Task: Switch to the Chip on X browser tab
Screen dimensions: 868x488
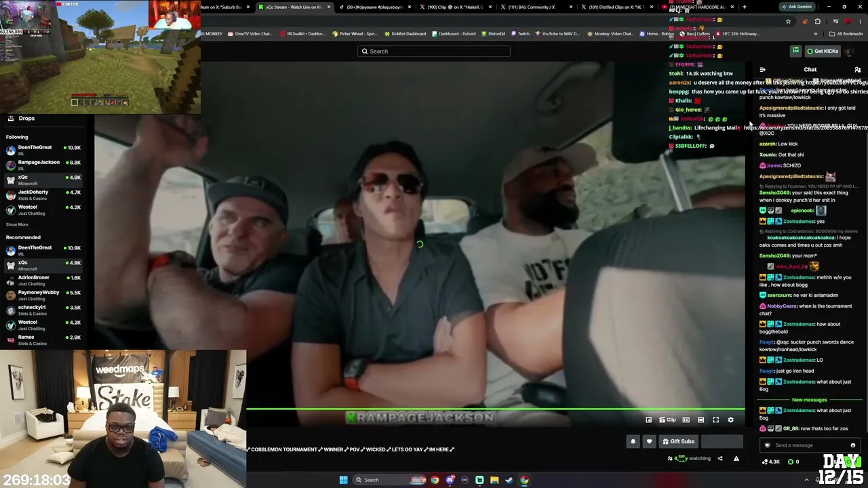Action: (x=455, y=7)
